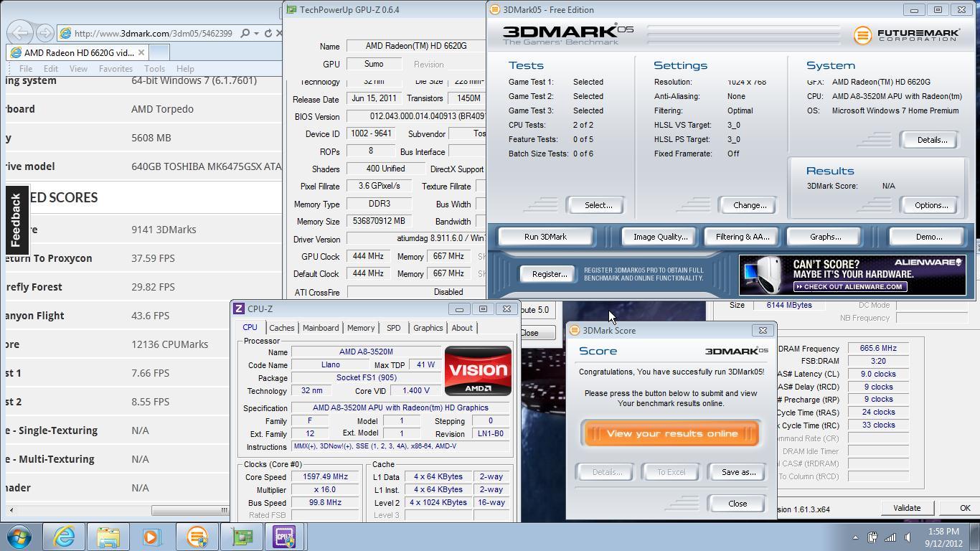Go forward in Internet Explorer

(x=44, y=33)
